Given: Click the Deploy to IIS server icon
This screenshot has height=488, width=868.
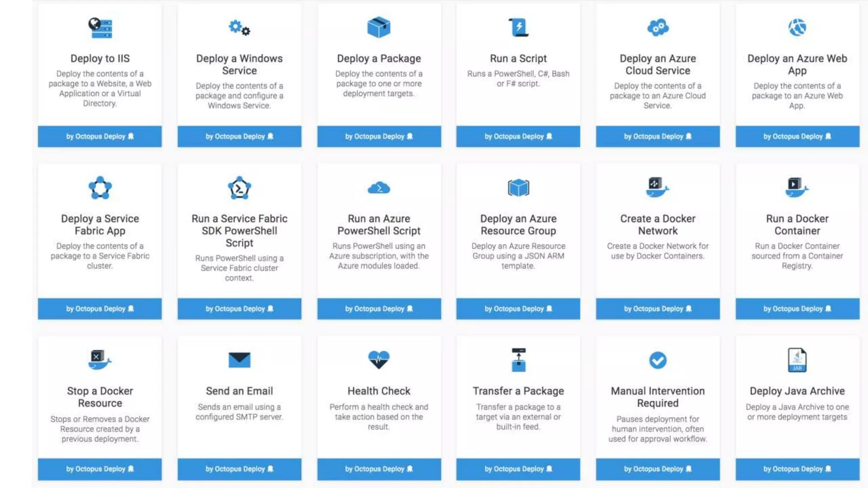Looking at the screenshot, I should (100, 28).
